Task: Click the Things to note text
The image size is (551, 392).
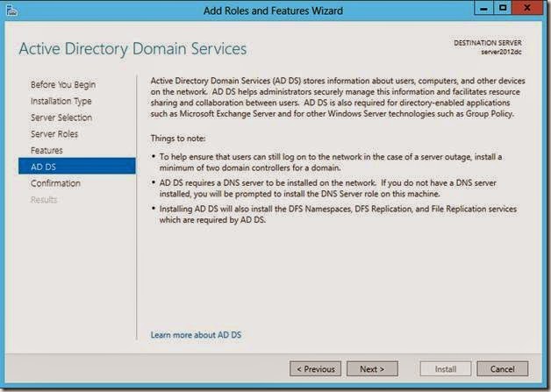Action: (178, 139)
